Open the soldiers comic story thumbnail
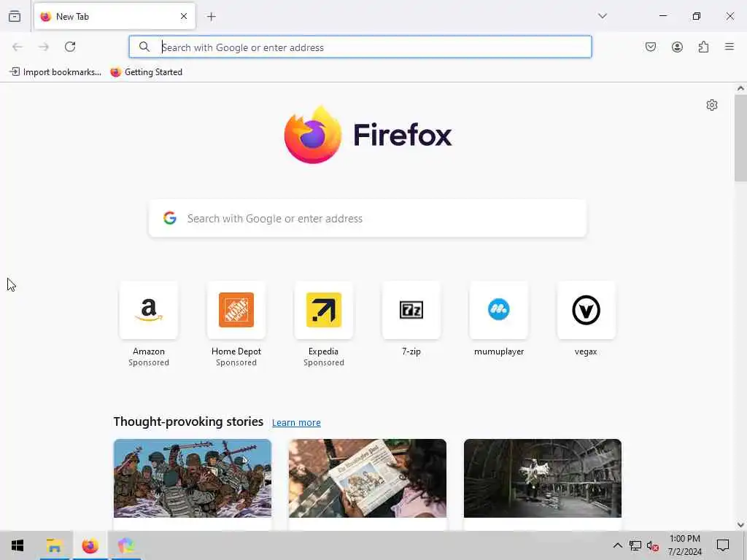The image size is (747, 560). (193, 478)
